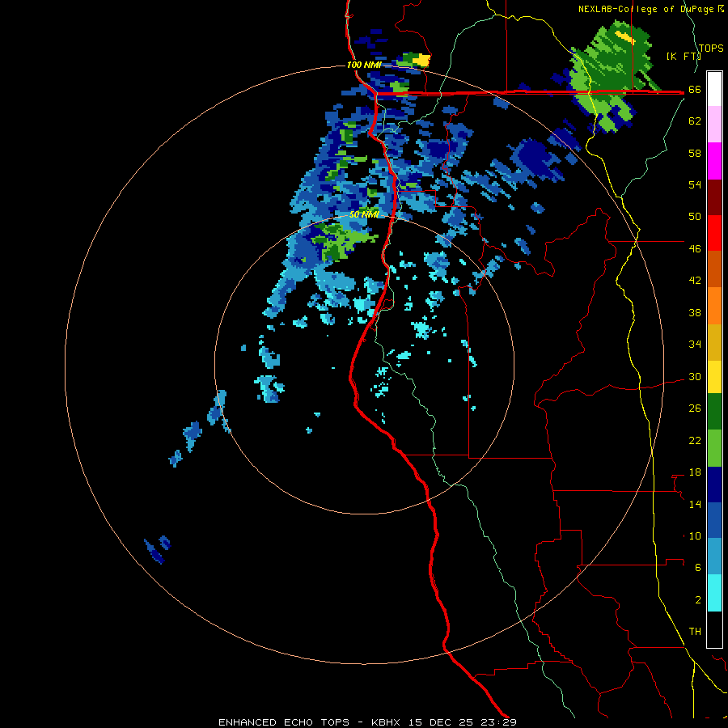Image resolution: width=728 pixels, height=728 pixels.
Task: Click the 54 value on the legend scale
Action: (x=695, y=184)
